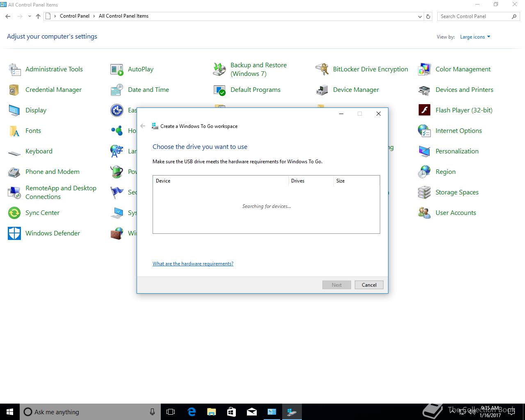The image size is (525, 420).
Task: Open the View by Large icons dropdown
Action: point(475,37)
